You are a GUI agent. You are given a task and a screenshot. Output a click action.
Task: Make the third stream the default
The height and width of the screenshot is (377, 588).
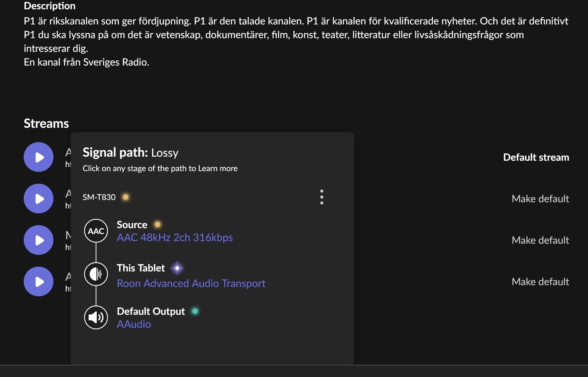click(x=540, y=240)
